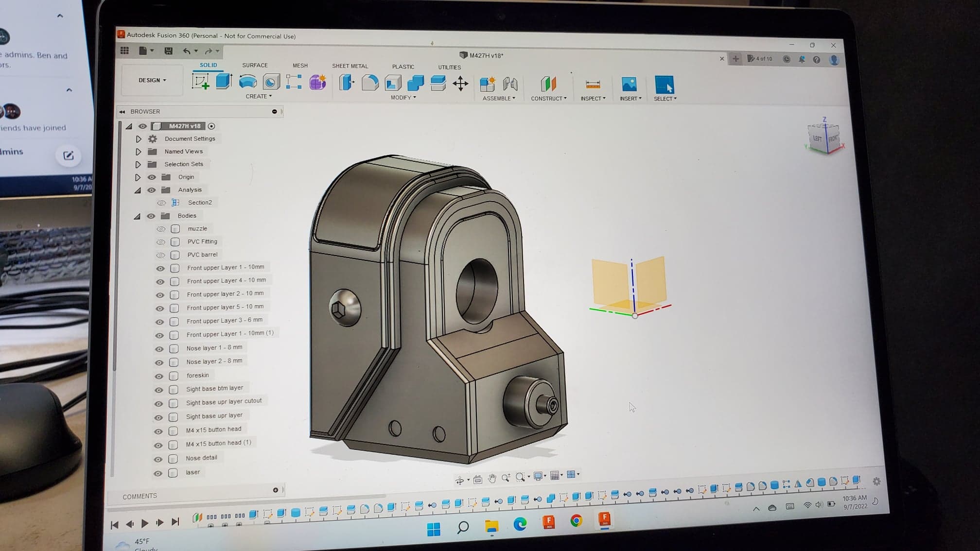980x551 pixels.
Task: Select the Move/Copy arrows tool
Action: tap(460, 84)
